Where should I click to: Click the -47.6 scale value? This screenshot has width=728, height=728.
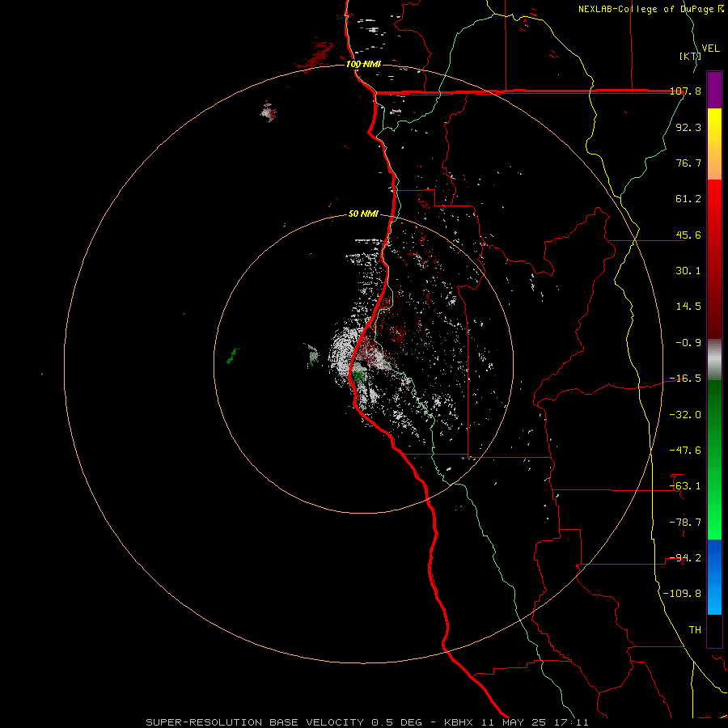pos(685,451)
